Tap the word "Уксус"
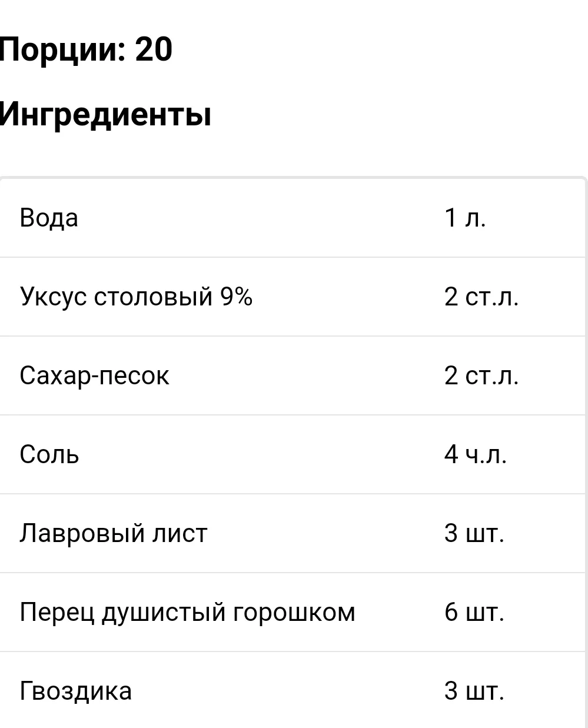Screen dimensions: 588x728 point(54,297)
